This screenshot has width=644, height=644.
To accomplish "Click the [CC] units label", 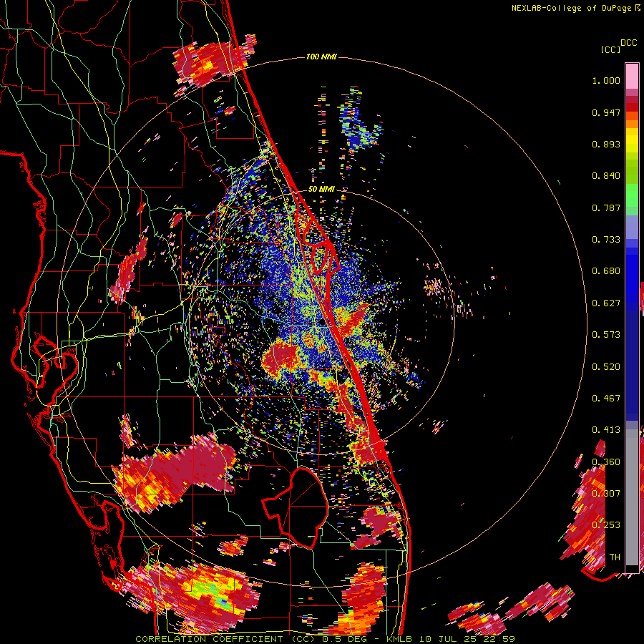I will point(610,49).
